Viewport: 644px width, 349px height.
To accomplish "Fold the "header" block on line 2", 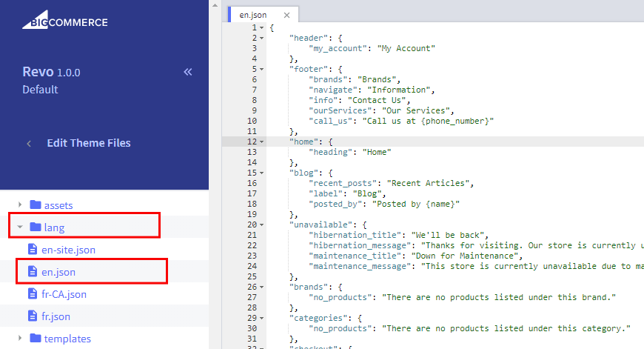I will tap(262, 38).
